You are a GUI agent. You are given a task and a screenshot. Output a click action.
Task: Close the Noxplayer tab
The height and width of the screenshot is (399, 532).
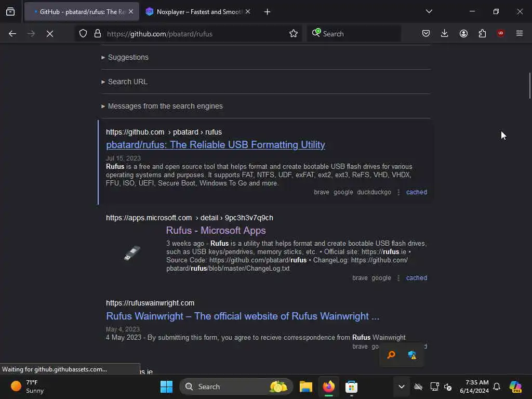tap(248, 12)
